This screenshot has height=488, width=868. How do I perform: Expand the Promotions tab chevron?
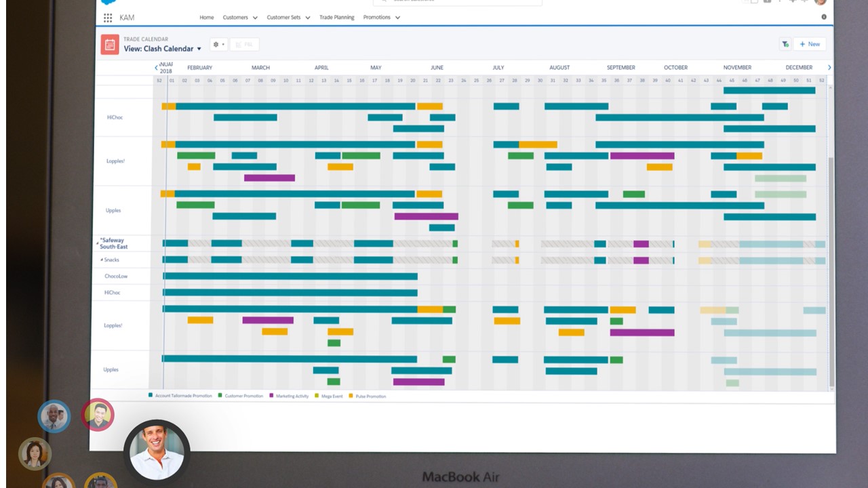(397, 18)
